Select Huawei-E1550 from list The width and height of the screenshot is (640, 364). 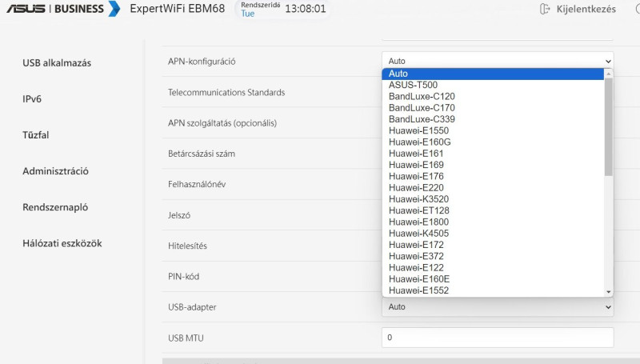click(493, 130)
